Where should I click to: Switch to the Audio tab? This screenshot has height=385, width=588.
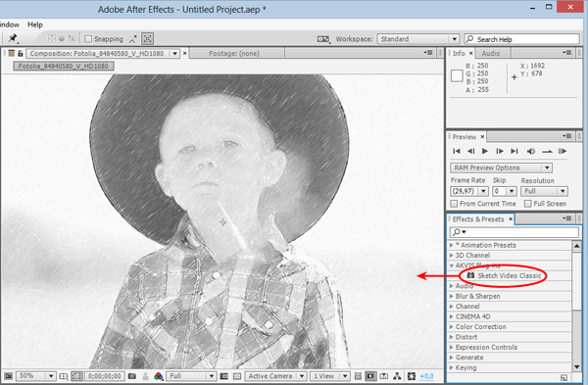491,53
